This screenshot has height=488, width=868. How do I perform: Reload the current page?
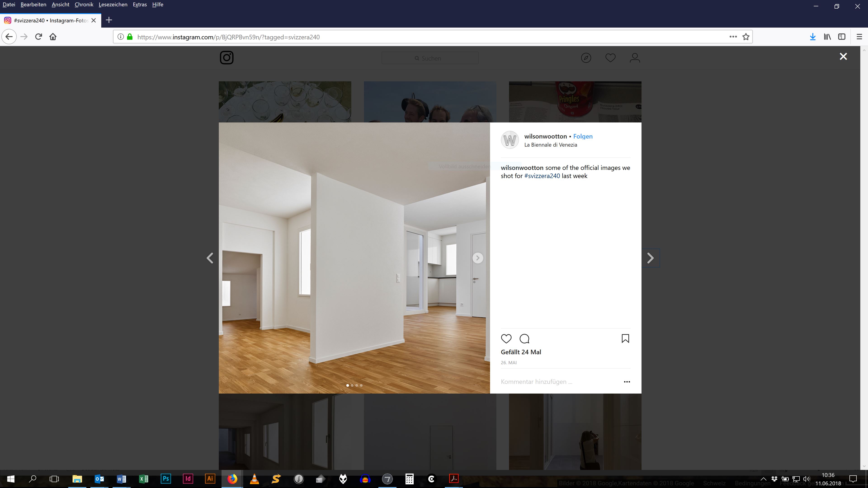[38, 37]
